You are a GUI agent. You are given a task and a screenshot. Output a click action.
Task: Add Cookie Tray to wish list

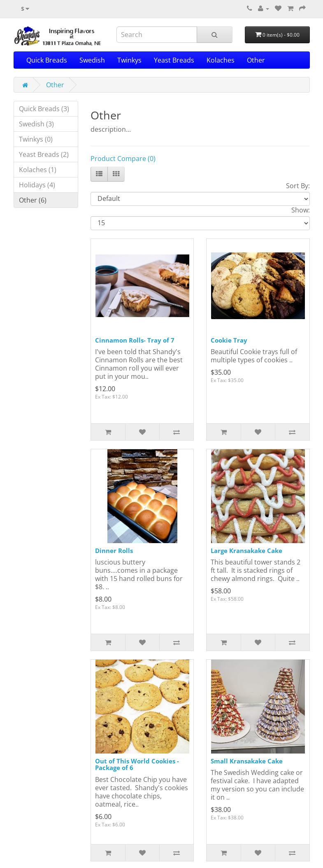pos(258,432)
